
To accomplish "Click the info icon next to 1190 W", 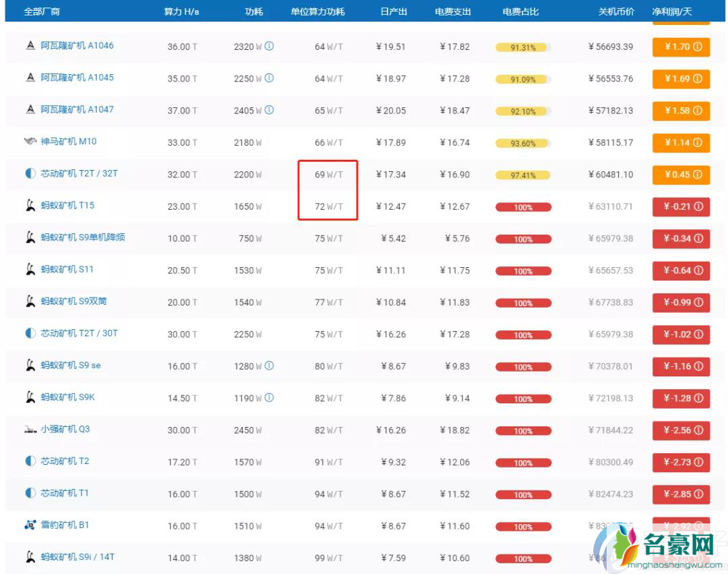I will (x=269, y=398).
